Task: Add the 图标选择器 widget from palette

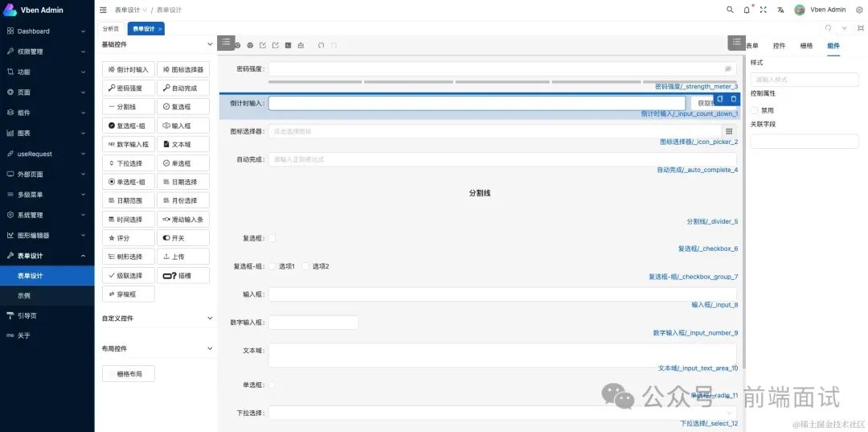Action: coord(183,70)
